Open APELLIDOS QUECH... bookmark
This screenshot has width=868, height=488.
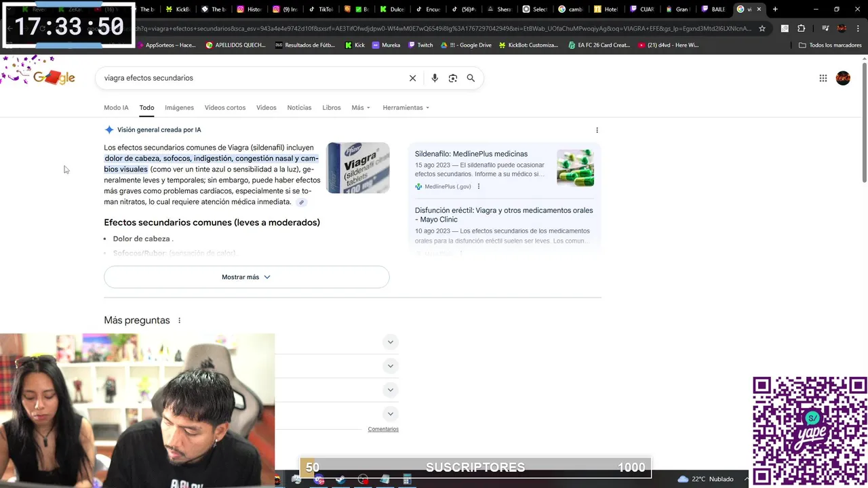[x=237, y=45]
